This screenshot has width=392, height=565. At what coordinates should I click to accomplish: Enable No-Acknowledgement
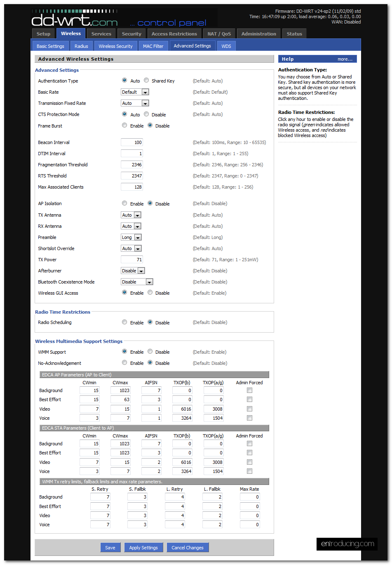pyautogui.click(x=124, y=363)
